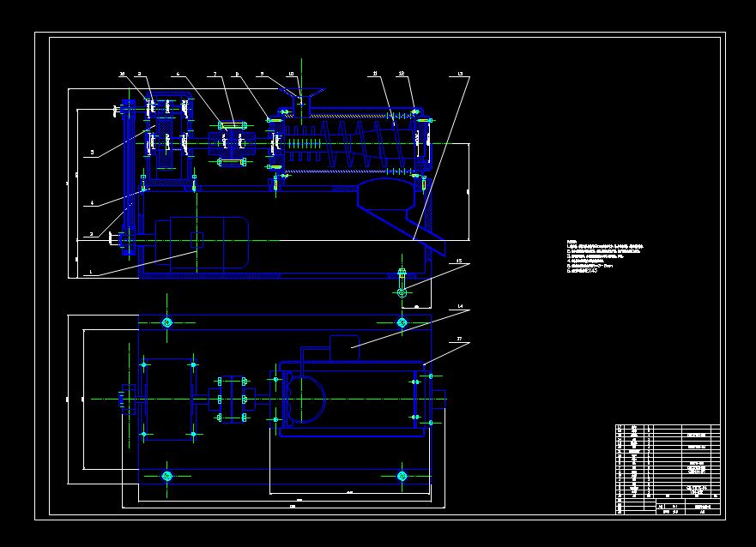Click part callout number 13
Viewport: 756px width, 547px height.
460,74
